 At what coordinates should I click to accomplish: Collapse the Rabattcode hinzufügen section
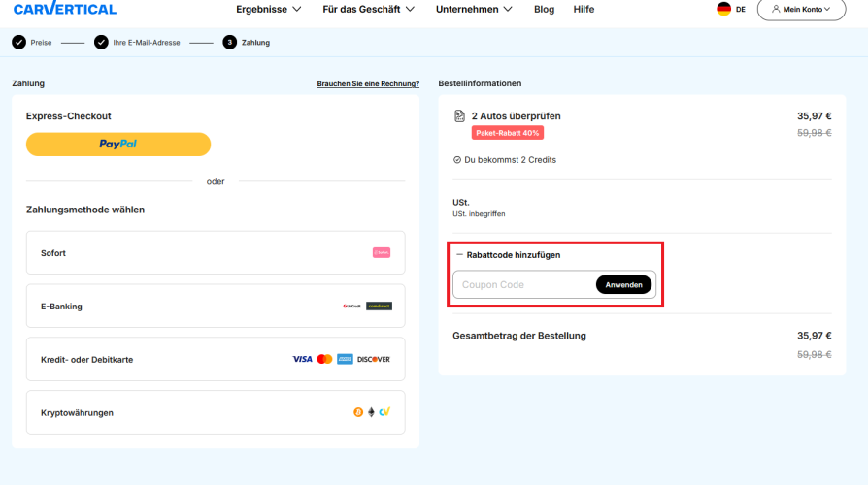point(508,255)
